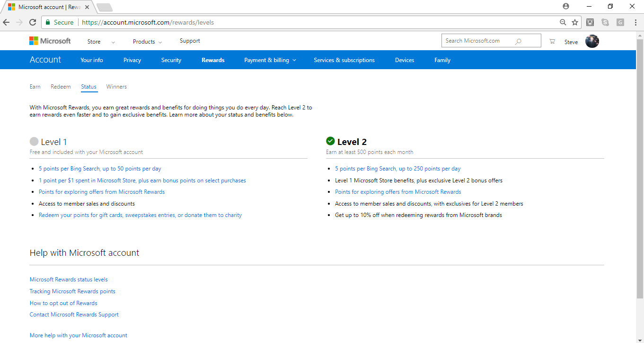The image size is (644, 343).
Task: Click the Skype extension icon
Action: [605, 22]
